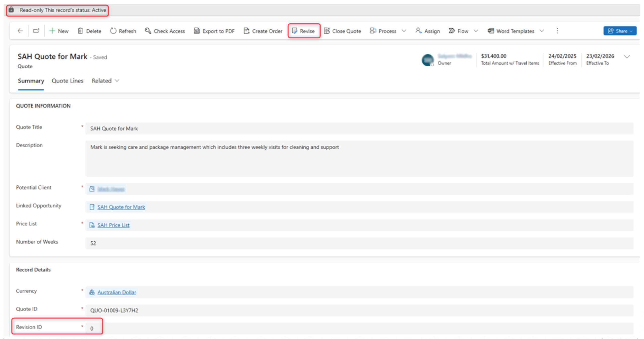Viewport: 644px width, 339px height.
Task: Click the blue Share button
Action: coord(619,31)
